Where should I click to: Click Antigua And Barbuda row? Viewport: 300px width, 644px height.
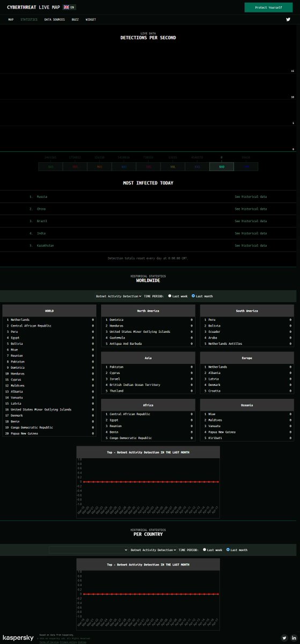click(148, 343)
